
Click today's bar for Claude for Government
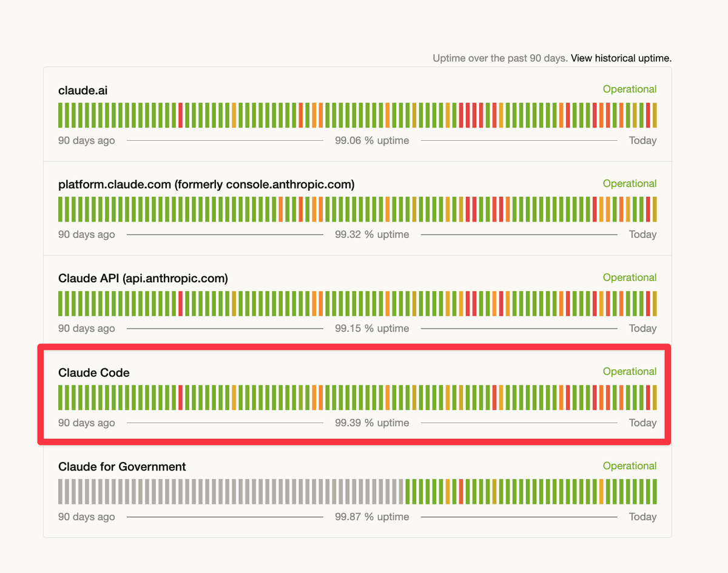coord(655,492)
